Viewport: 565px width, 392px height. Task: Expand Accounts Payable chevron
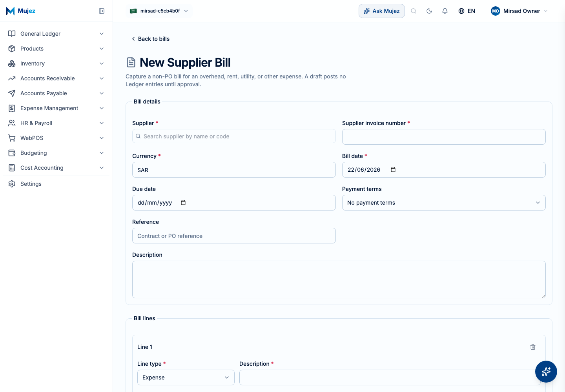pyautogui.click(x=102, y=93)
